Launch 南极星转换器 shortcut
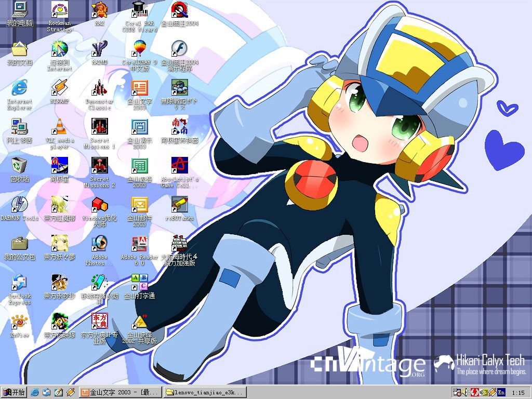 [x=179, y=131]
